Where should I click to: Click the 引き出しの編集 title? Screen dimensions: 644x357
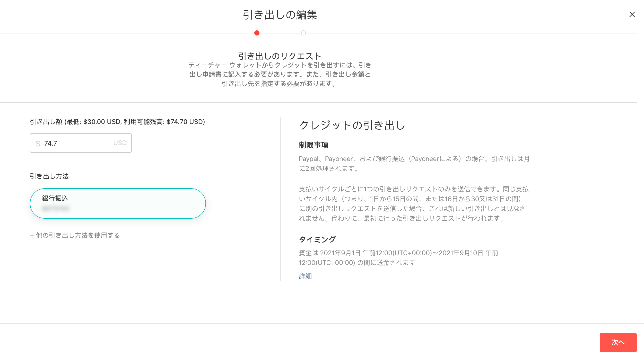(280, 15)
